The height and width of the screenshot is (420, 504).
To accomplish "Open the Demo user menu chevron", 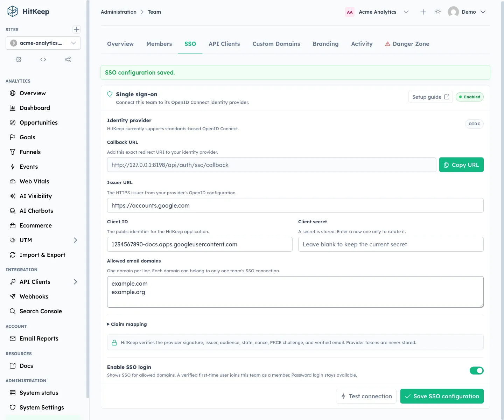I will coord(483,12).
